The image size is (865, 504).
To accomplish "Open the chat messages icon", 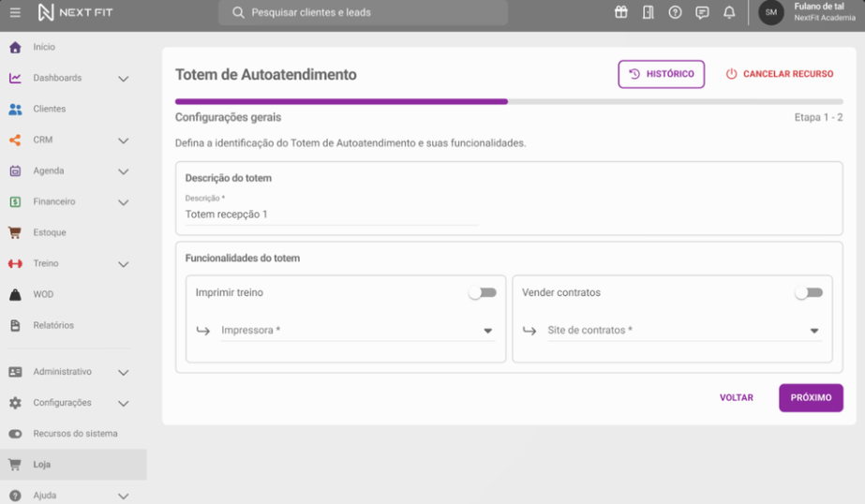I will coord(702,12).
